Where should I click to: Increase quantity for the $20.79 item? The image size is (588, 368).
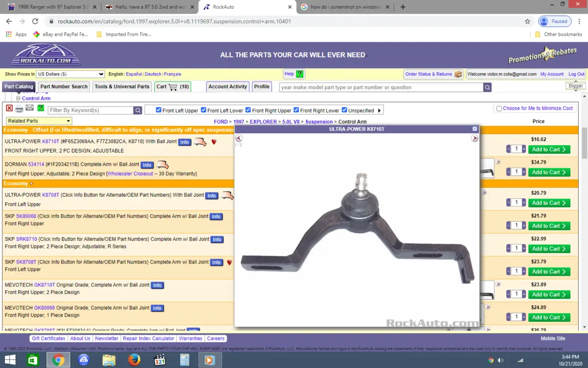tap(524, 203)
